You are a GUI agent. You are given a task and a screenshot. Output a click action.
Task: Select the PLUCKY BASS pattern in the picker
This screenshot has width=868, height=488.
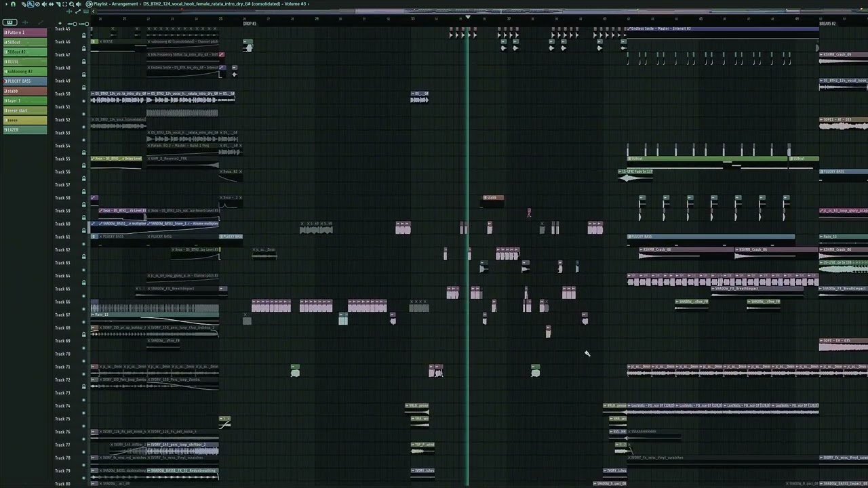tap(24, 81)
